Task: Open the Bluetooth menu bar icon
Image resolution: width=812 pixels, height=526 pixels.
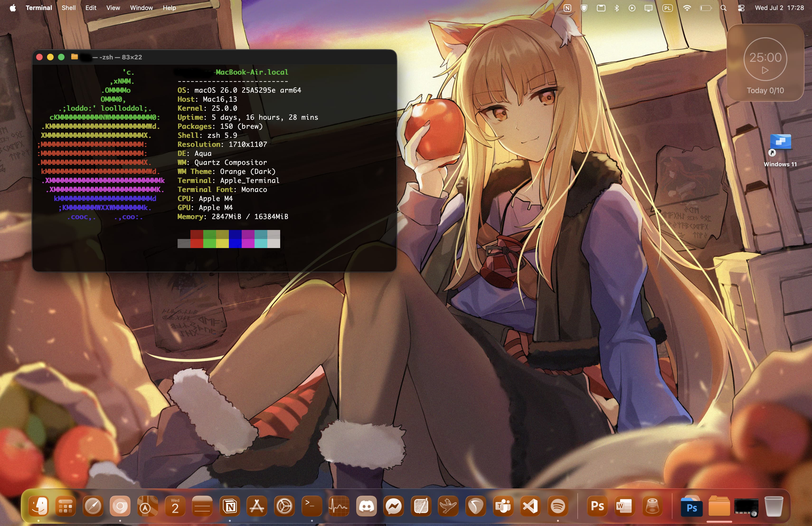Action: [x=617, y=8]
